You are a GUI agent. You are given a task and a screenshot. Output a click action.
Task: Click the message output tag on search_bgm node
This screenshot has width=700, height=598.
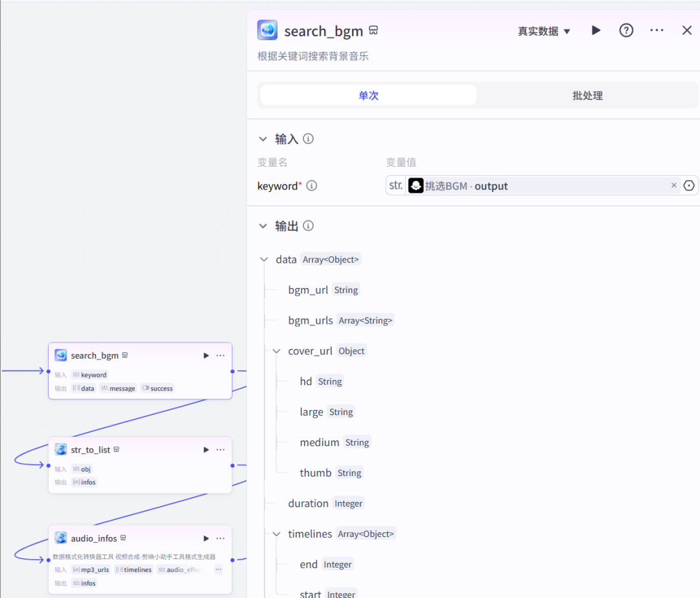point(118,388)
